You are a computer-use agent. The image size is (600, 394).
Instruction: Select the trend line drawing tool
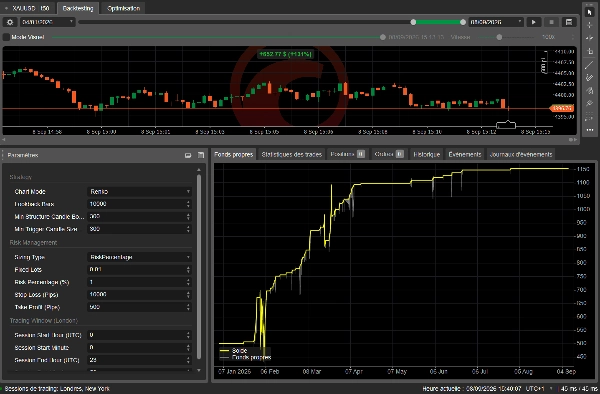coord(589,65)
